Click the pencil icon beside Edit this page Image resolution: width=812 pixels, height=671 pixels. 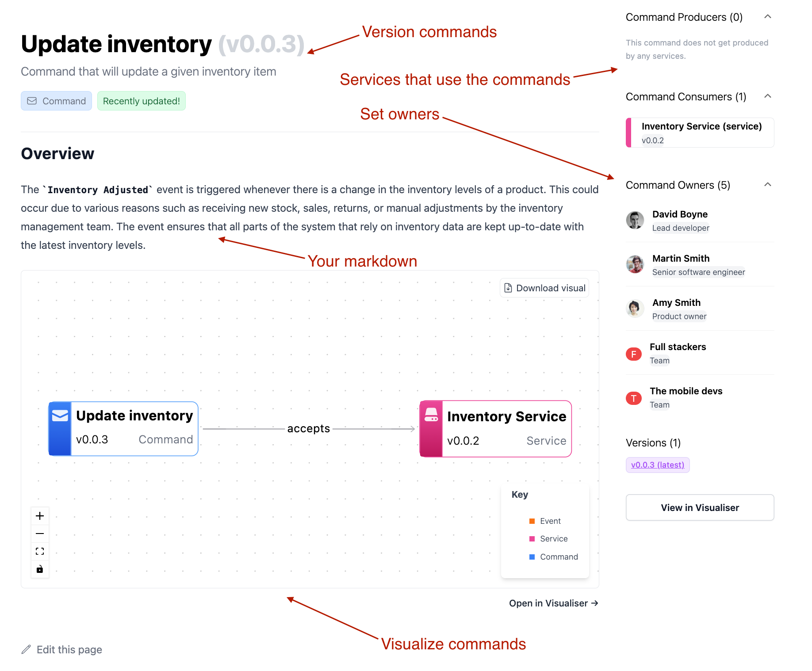click(27, 649)
